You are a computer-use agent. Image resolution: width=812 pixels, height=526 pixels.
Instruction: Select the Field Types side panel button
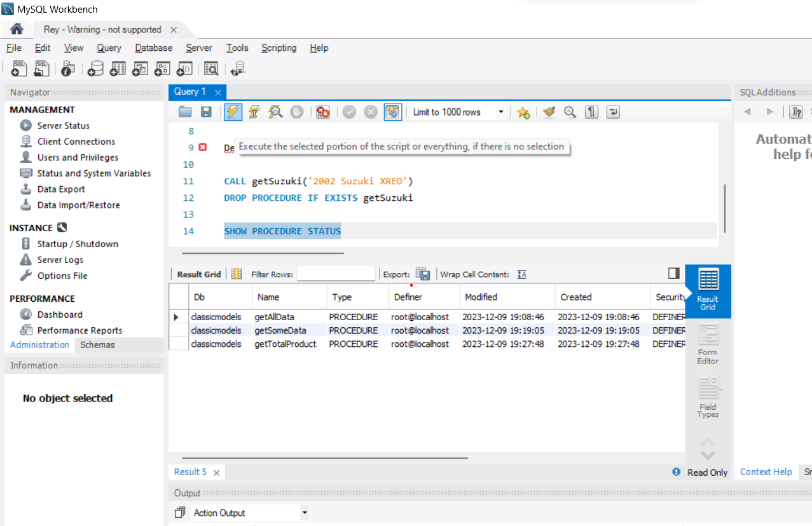point(708,398)
